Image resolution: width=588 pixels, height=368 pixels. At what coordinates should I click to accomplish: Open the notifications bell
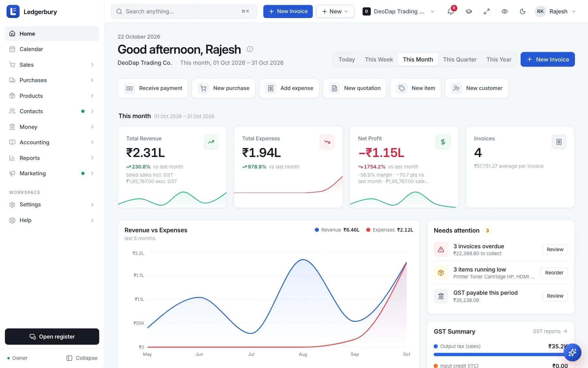451,11
